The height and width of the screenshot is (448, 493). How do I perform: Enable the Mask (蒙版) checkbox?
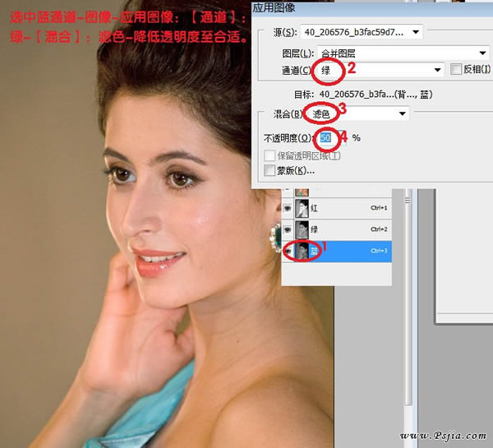click(x=270, y=170)
